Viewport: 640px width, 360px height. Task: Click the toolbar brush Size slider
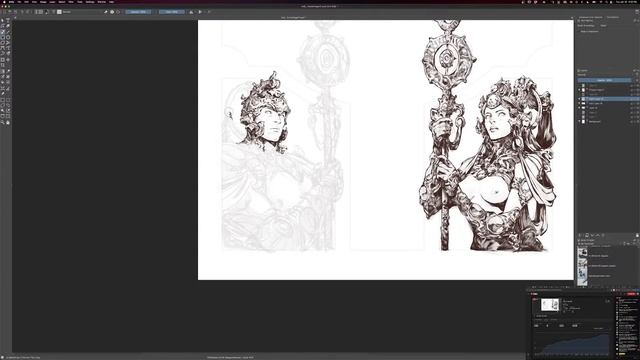[172, 12]
